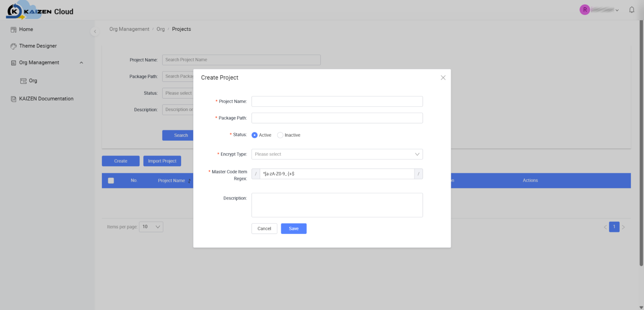644x310 pixels.
Task: Close the Create Project dialog
Action: click(x=443, y=78)
